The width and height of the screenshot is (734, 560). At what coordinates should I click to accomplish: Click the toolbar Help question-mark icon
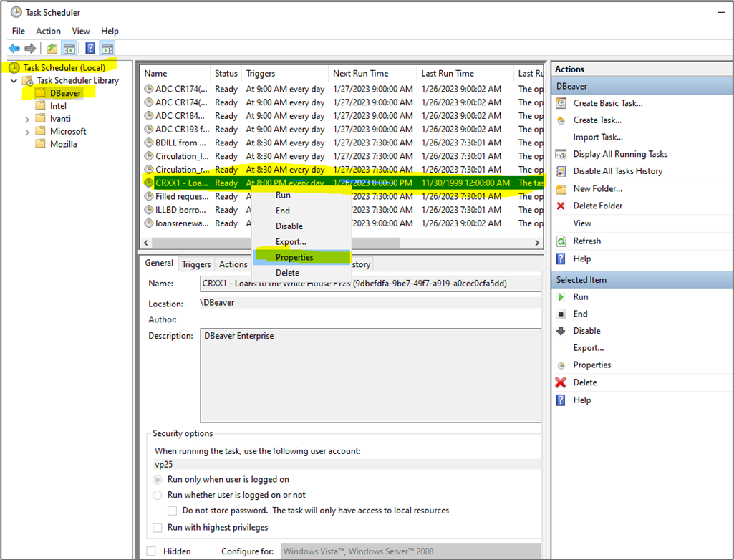(x=90, y=48)
